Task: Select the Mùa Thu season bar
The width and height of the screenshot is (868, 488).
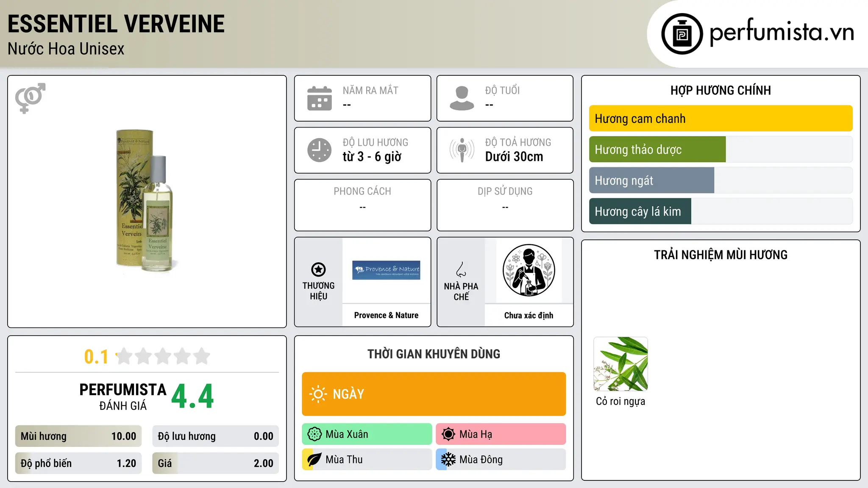Action: coord(367,460)
